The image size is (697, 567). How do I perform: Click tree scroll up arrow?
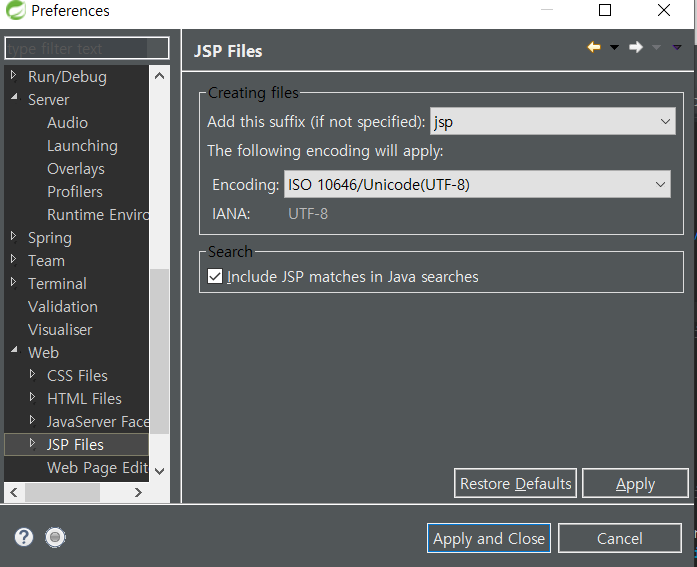[160, 76]
